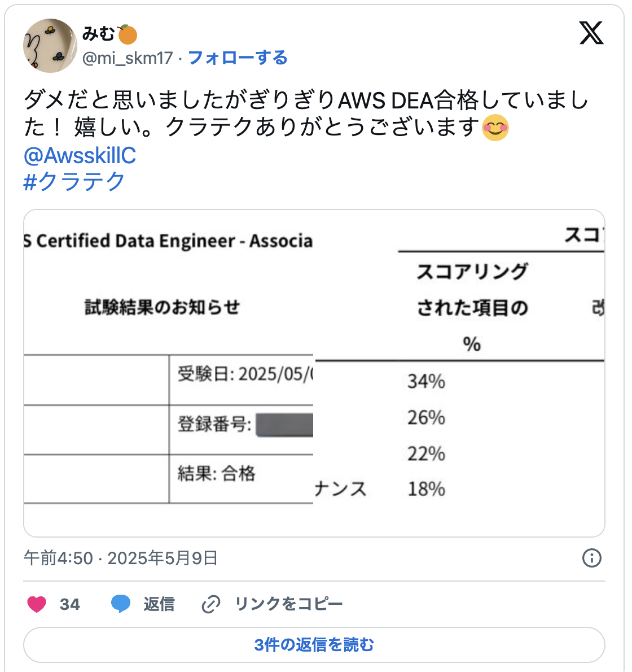Open the @AwsskillC mention link
This screenshot has width=632, height=672.
82,156
